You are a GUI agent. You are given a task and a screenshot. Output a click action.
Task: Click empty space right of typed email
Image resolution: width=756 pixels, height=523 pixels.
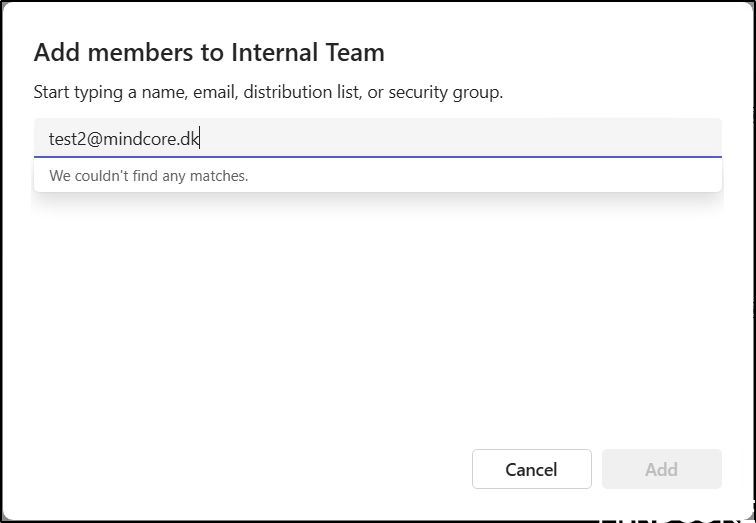coord(460,138)
